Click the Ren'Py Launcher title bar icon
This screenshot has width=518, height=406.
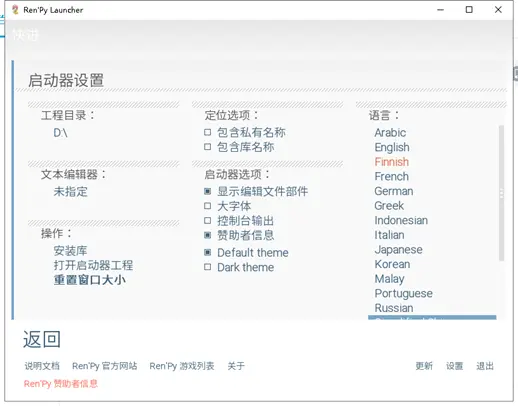[15, 10]
